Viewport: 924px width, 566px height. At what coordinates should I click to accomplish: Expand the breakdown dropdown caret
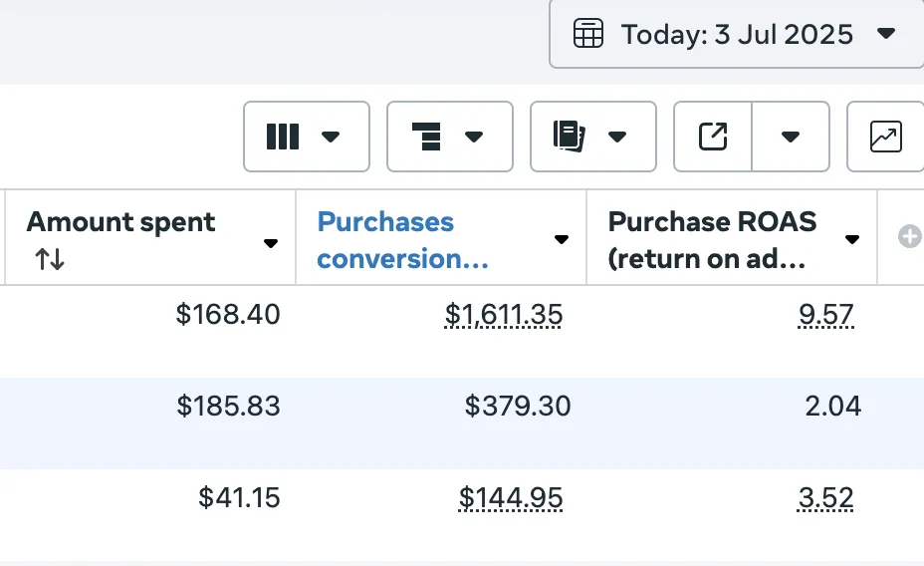click(x=475, y=137)
